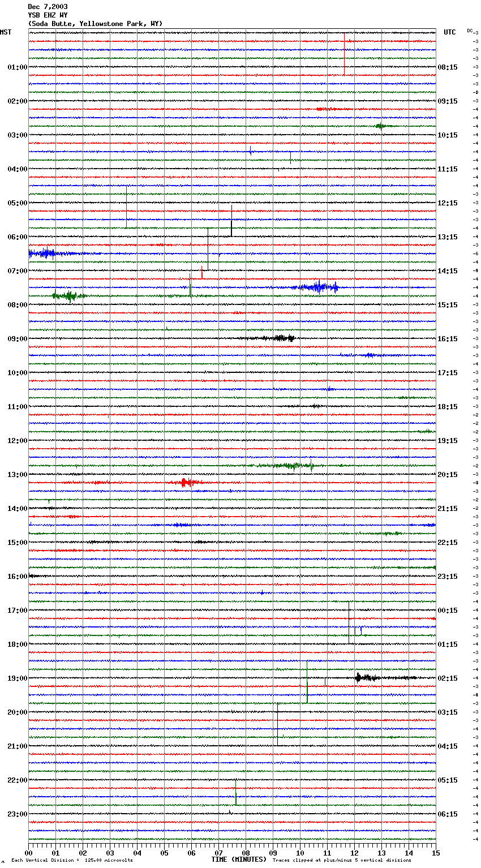
Task: Click the "05:15" UTC time label
Action: 448,780
